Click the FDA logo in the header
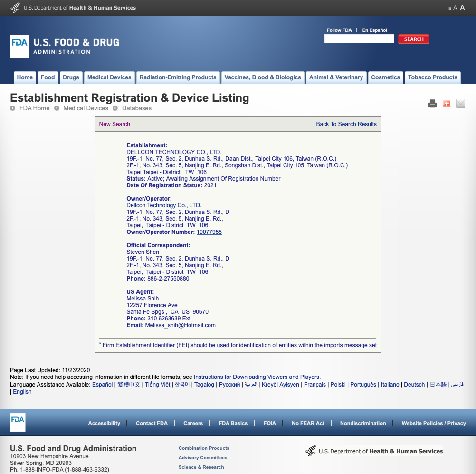This screenshot has height=474, width=476. click(x=19, y=46)
